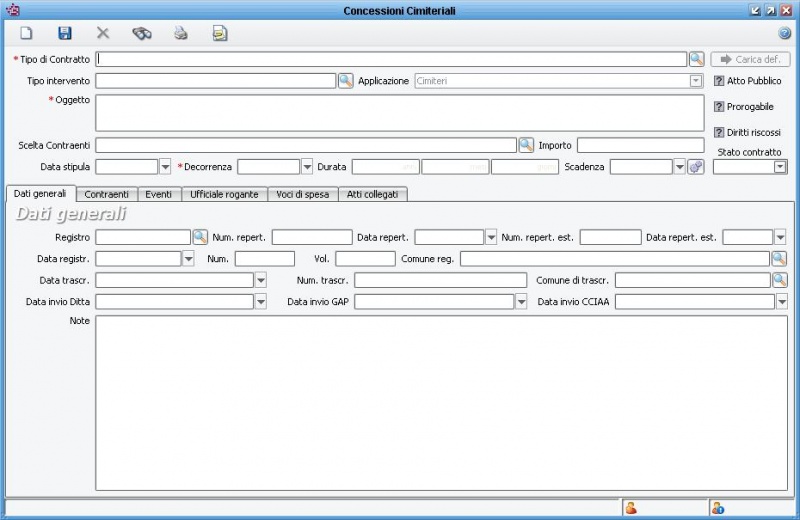800x520 pixels.
Task: Select the Ufficiale rogante tab
Action: pos(224,194)
